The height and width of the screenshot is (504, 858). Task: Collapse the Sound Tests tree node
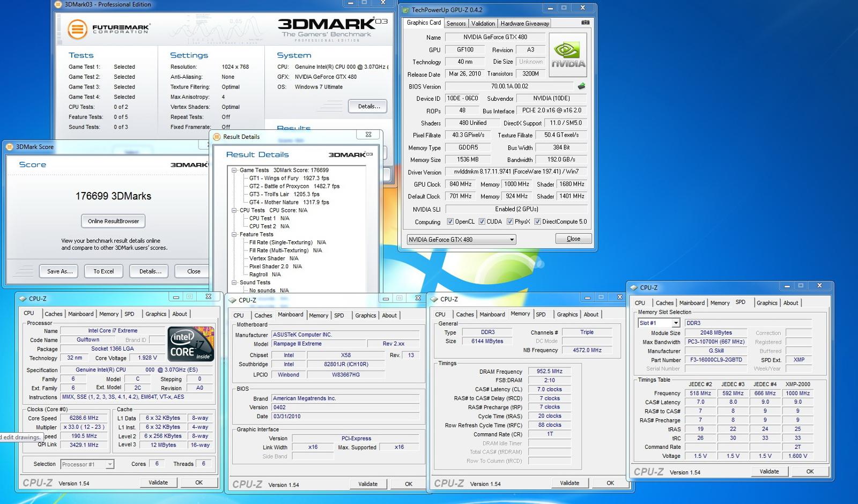coord(234,283)
